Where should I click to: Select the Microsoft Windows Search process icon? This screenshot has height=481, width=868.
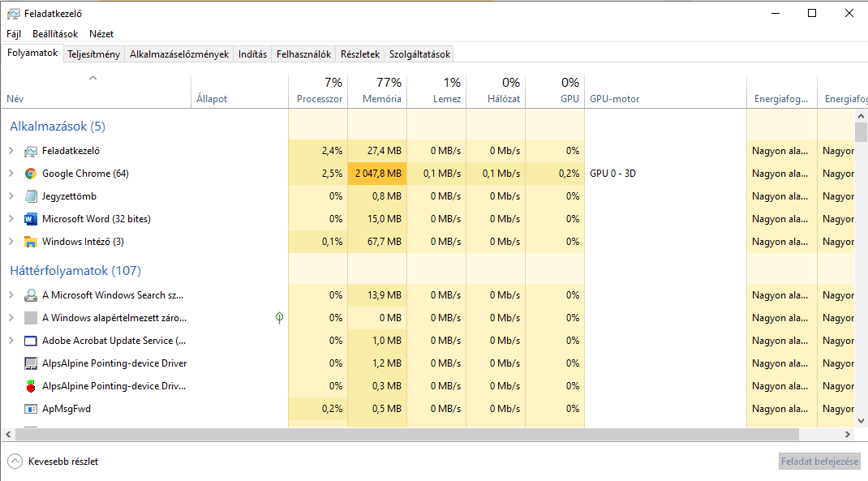(31, 295)
